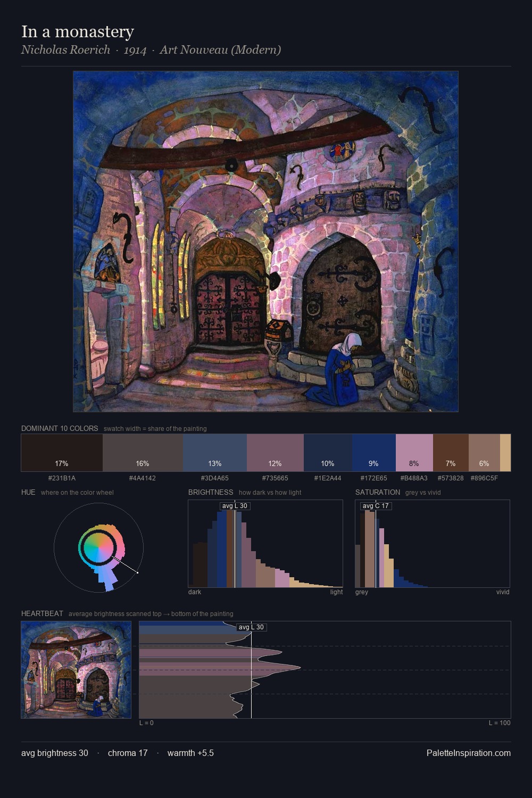The height and width of the screenshot is (798, 532).
Task: Click the subtitle 'Nicholas Roerich · 1914 · Art Nouveau (Modern)'
Action: coord(151,50)
